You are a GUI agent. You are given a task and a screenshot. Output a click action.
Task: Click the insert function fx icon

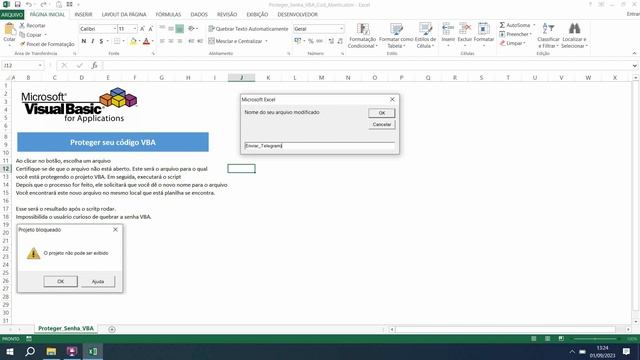pyautogui.click(x=94, y=65)
